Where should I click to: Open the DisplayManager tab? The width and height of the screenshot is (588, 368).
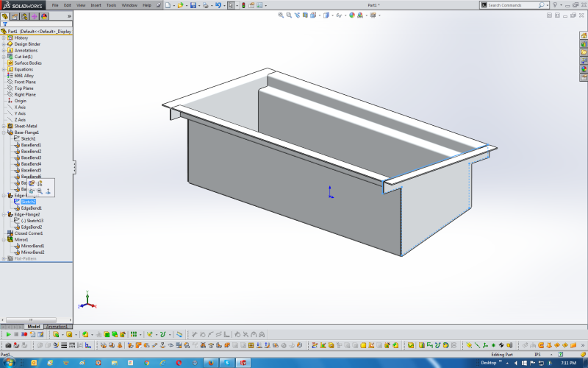pyautogui.click(x=44, y=16)
